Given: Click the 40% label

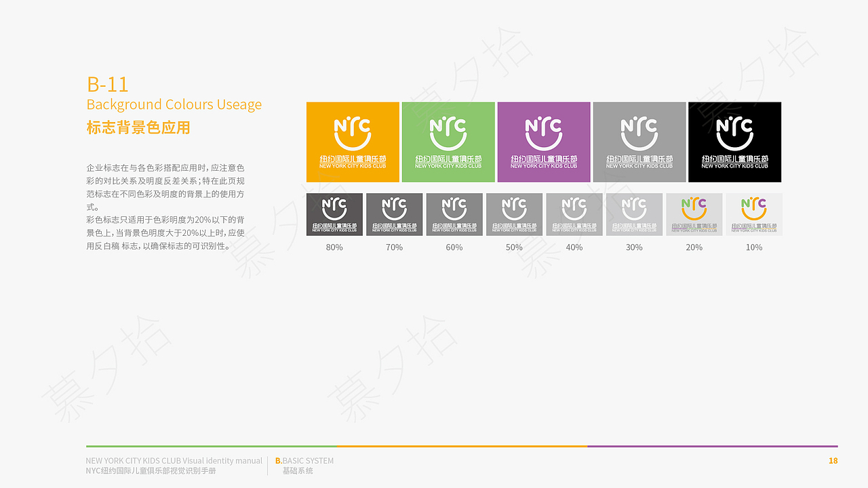Looking at the screenshot, I should (574, 247).
